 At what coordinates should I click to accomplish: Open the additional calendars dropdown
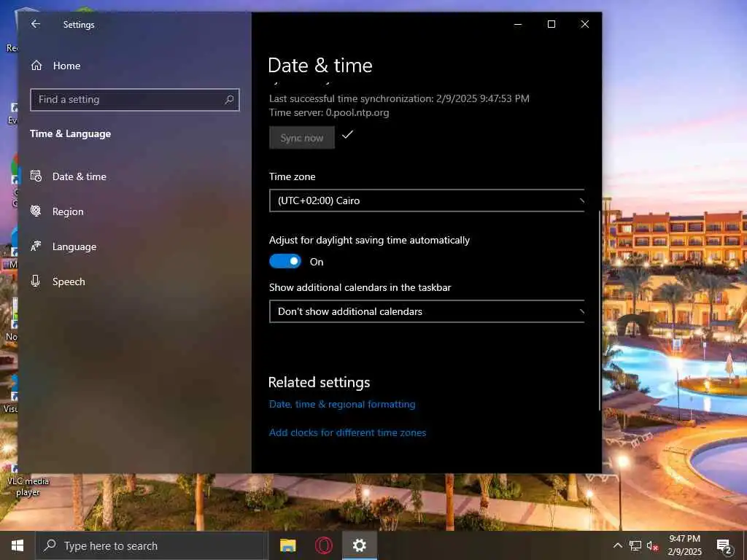tap(427, 311)
